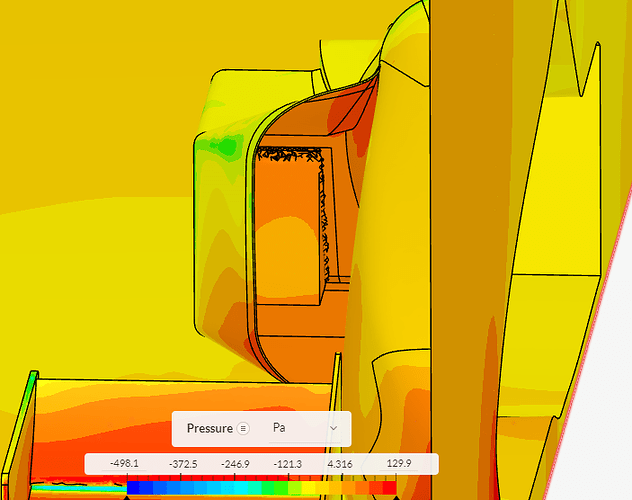The image size is (632, 500).
Task: Click the -246.9 legend tick label
Action: click(235, 465)
